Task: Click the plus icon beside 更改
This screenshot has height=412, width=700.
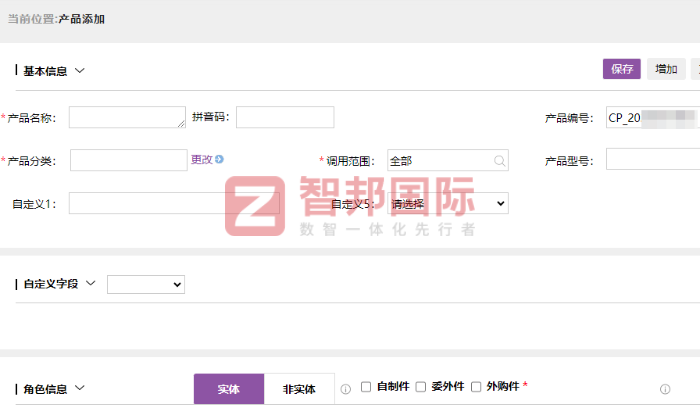Action: 219,159
